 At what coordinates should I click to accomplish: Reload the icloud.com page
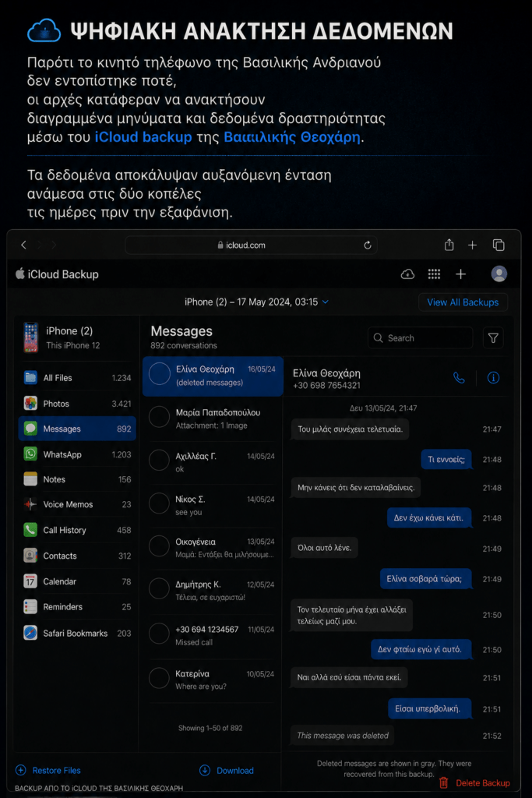[x=367, y=245]
